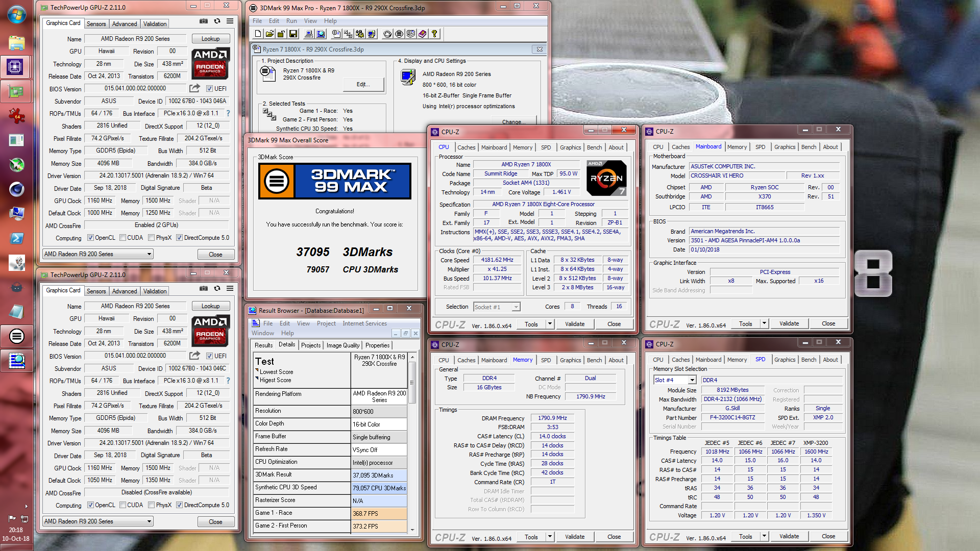
Task: Click the selected tests checkmarks icon in 3DMark toolbar
Action: coord(348,34)
